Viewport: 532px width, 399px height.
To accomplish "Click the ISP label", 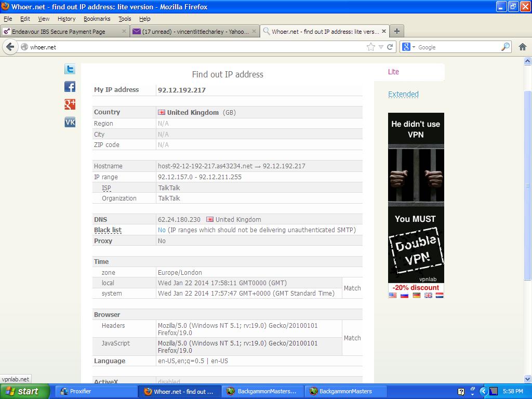I will (x=106, y=188).
